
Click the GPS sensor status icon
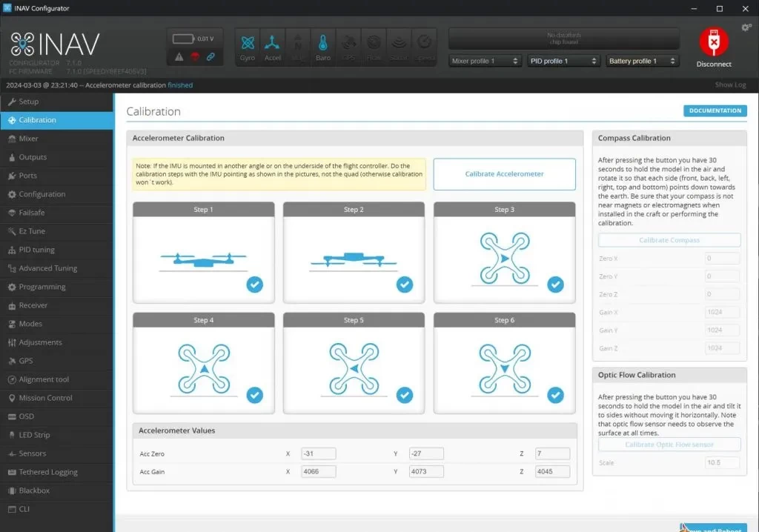[x=348, y=47]
